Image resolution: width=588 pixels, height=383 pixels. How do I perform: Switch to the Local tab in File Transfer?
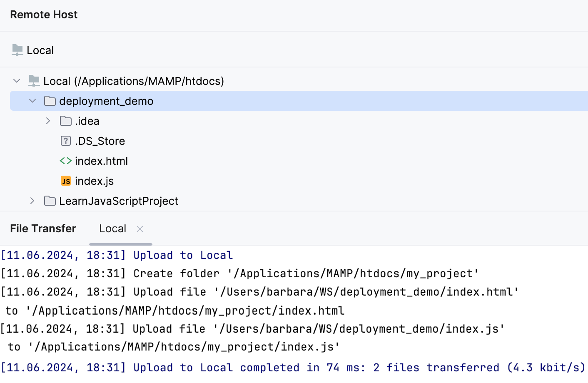click(x=112, y=229)
